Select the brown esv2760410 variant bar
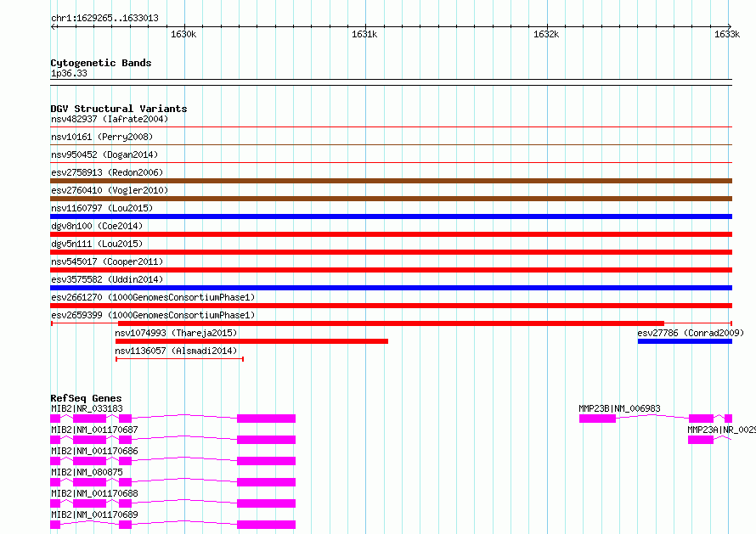This screenshot has height=534, width=756. (x=391, y=199)
